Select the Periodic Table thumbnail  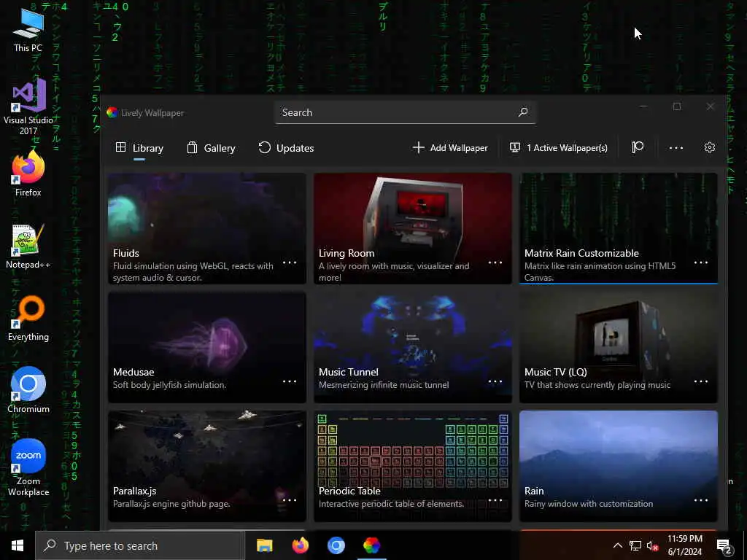(x=413, y=466)
